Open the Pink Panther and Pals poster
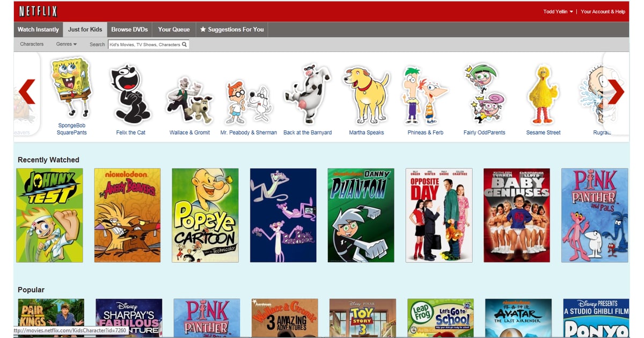Viewport: 644px width, 338px height. point(595,215)
